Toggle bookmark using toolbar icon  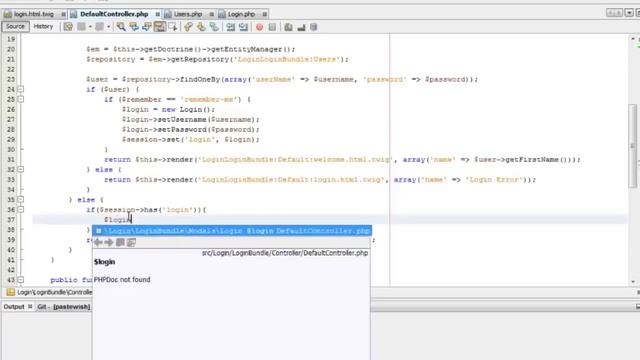pos(214,27)
